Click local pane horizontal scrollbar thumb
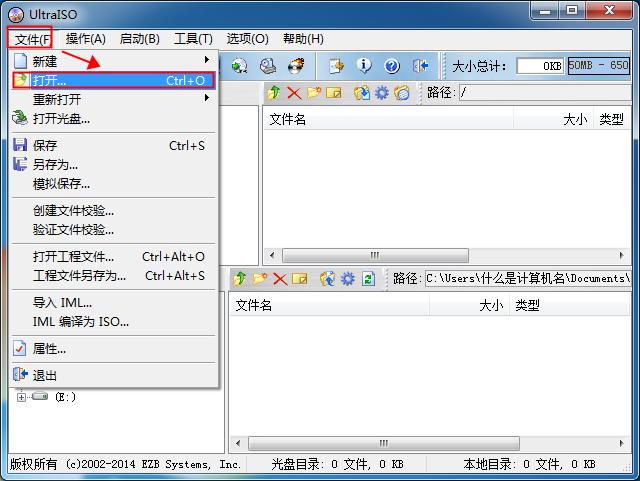 (384, 443)
